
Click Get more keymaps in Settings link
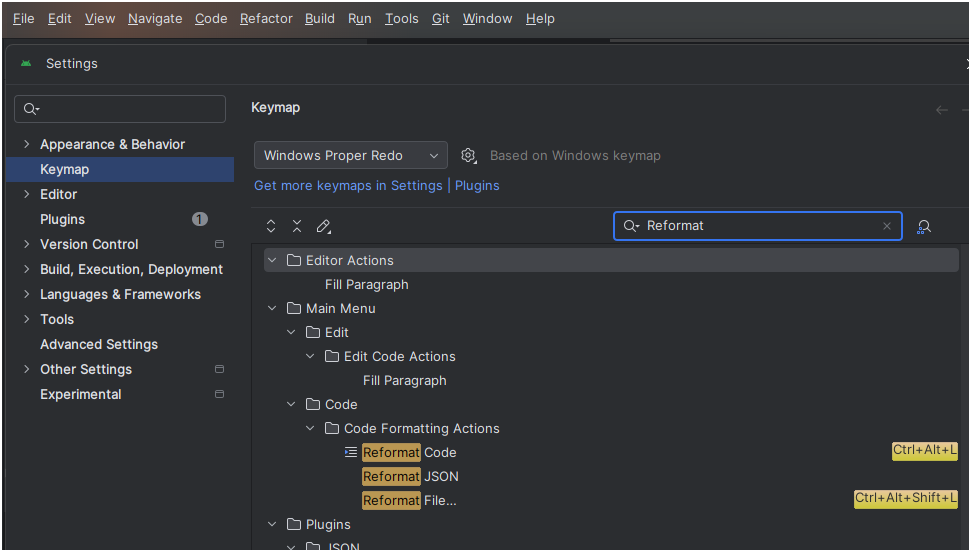(x=348, y=185)
